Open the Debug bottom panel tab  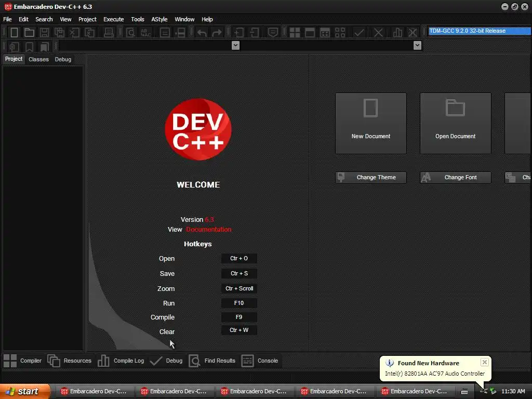166,361
